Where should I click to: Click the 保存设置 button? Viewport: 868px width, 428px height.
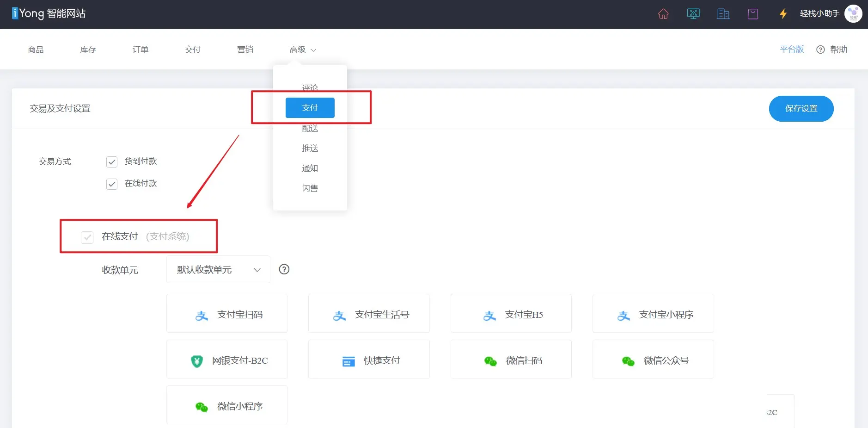(x=801, y=109)
